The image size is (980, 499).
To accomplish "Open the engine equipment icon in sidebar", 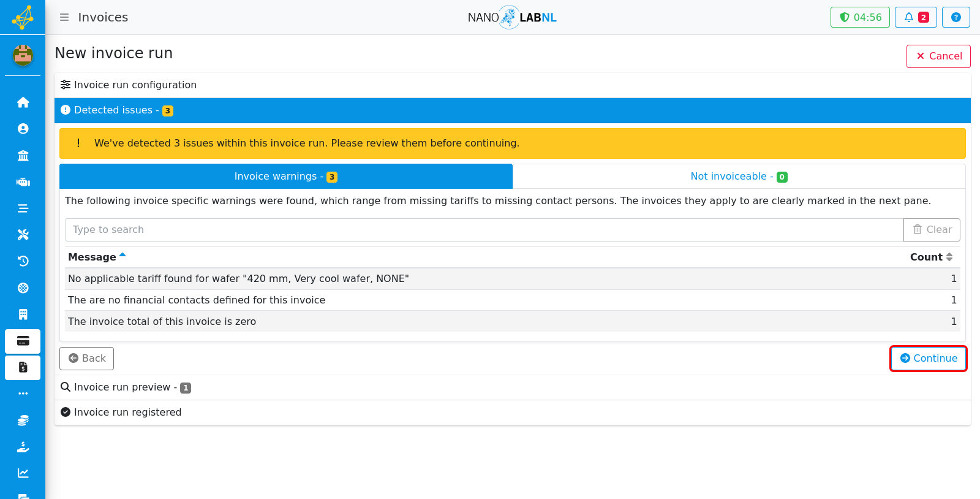I will pyautogui.click(x=23, y=182).
